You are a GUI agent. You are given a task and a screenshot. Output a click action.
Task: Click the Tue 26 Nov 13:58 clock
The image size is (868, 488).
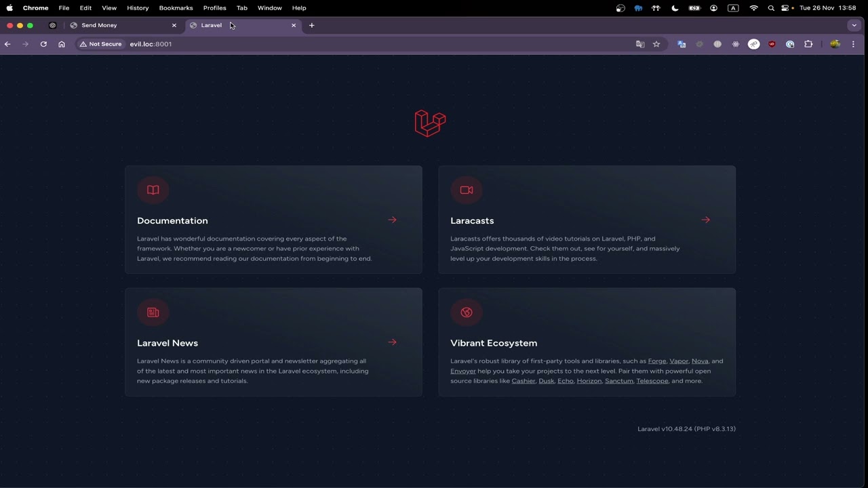point(828,8)
